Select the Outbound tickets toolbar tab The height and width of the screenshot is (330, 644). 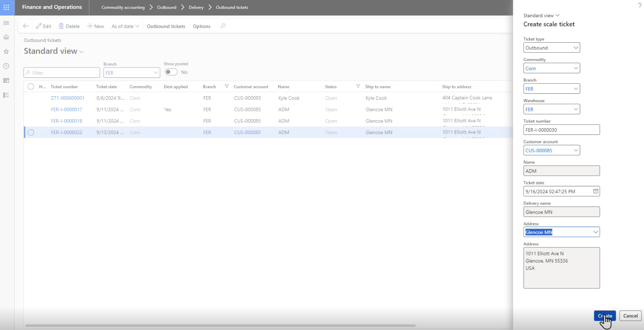(166, 26)
